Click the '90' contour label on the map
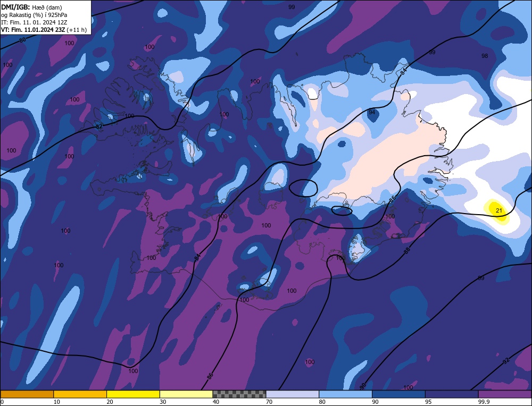 pyautogui.click(x=363, y=386)
